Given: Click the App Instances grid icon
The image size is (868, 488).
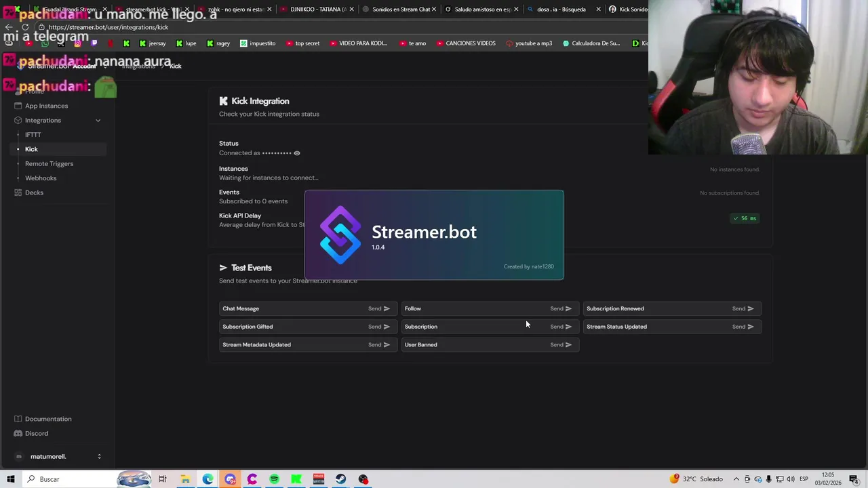Looking at the screenshot, I should pos(18,106).
